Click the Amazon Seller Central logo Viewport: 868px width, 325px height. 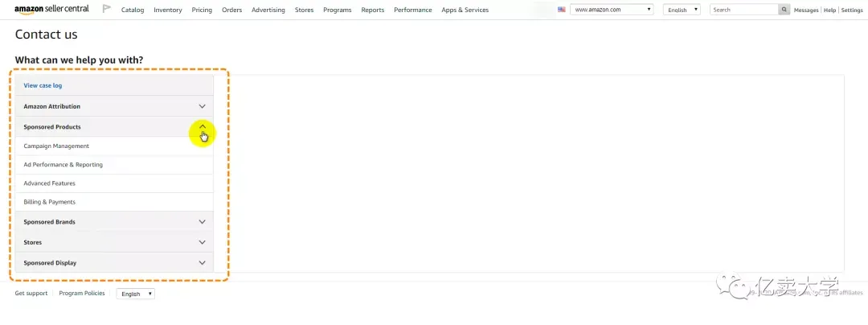(51, 10)
